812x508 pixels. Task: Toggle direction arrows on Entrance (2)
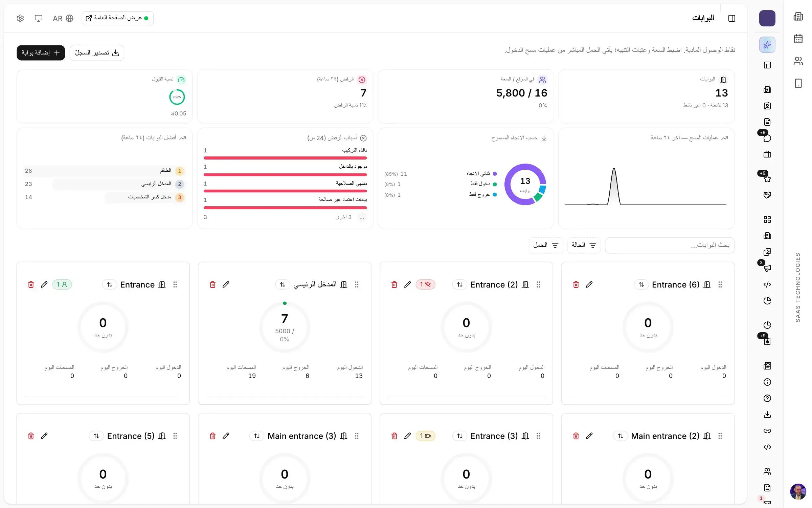tap(459, 284)
